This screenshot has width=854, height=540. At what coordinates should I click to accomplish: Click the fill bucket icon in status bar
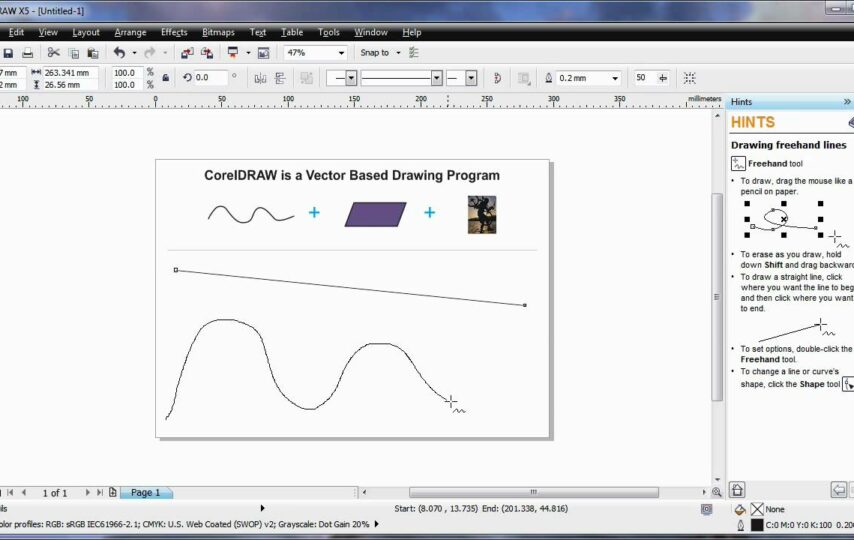[x=740, y=509]
